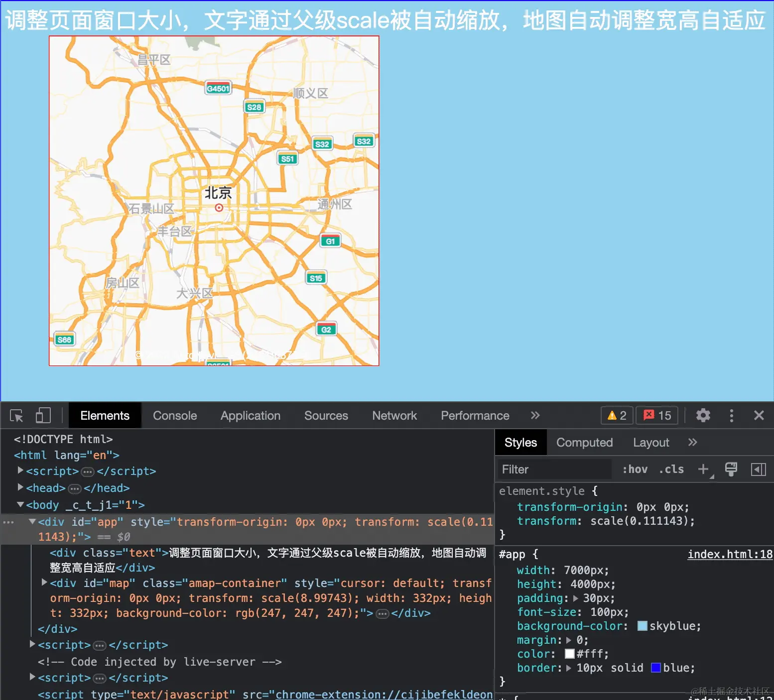The height and width of the screenshot is (700, 774).
Task: Open the index.html:18 source link
Action: 730,554
